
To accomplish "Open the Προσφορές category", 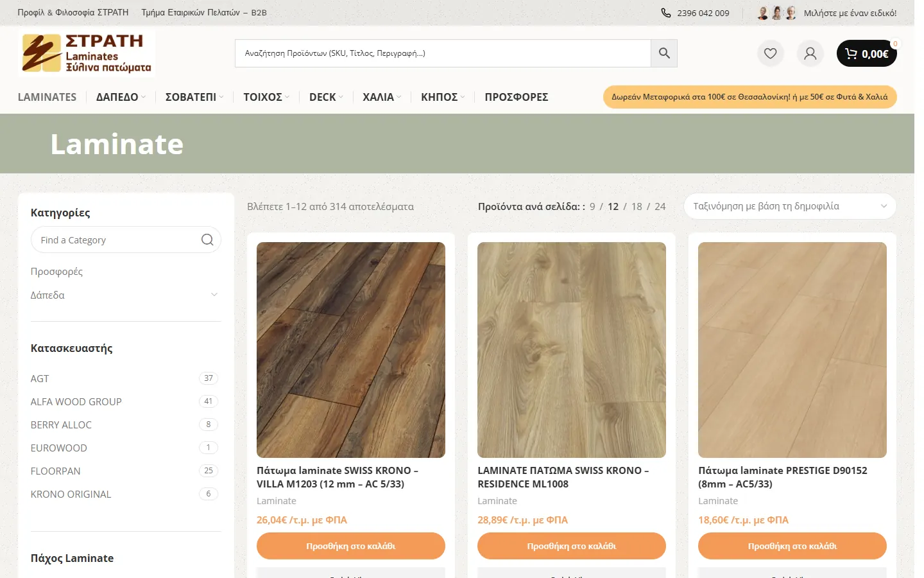I will point(56,272).
